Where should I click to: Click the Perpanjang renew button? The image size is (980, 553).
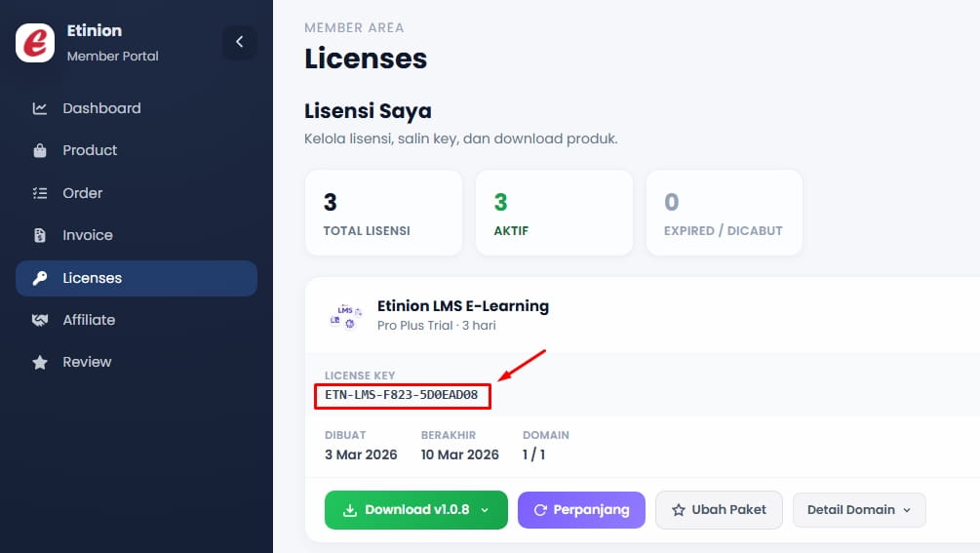pos(581,510)
